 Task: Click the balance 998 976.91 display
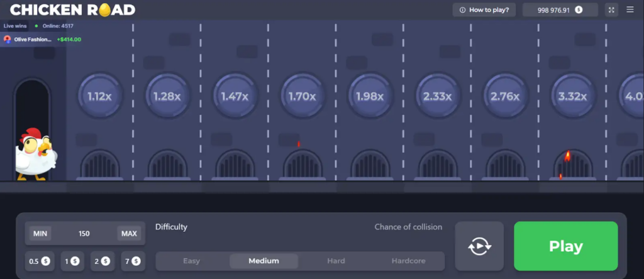coord(560,10)
